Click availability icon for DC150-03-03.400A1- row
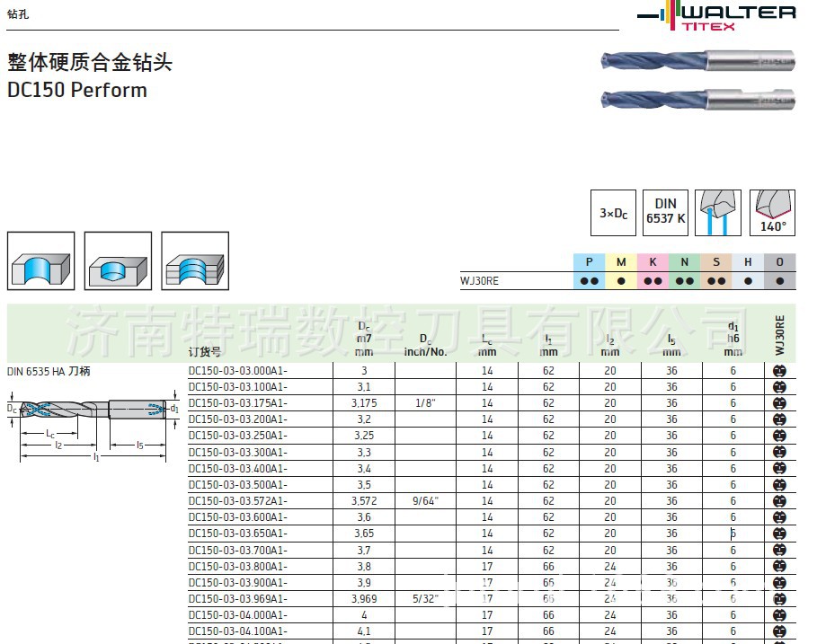817x644 pixels. pos(779,468)
